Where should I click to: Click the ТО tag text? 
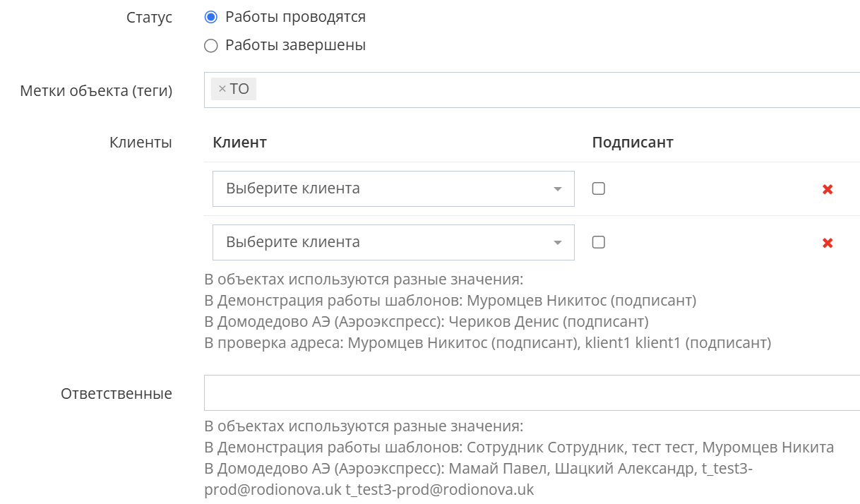239,89
